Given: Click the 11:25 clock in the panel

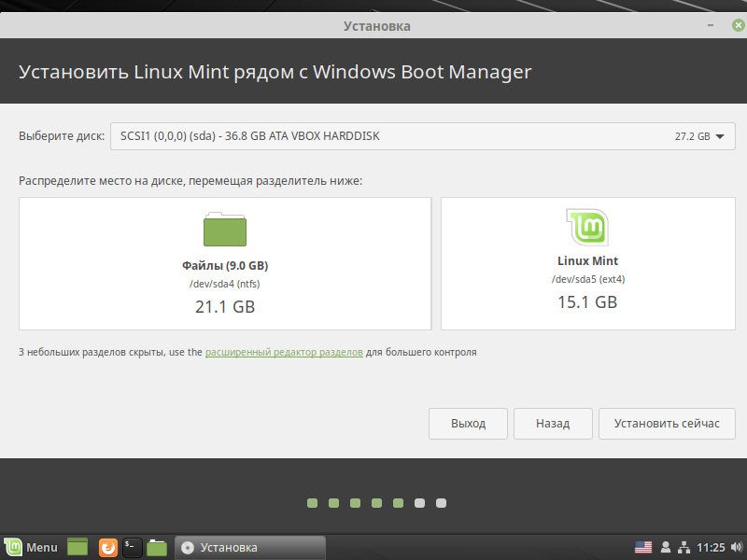Looking at the screenshot, I should click(711, 548).
